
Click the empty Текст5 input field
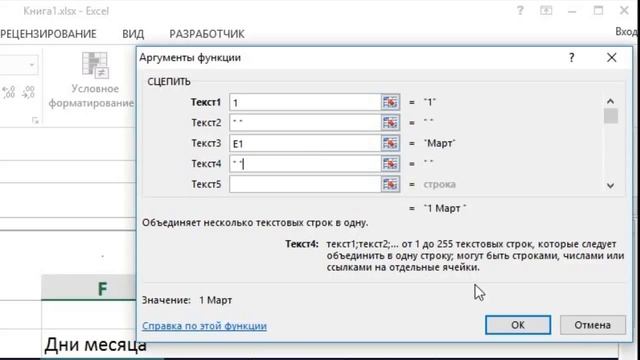(305, 184)
